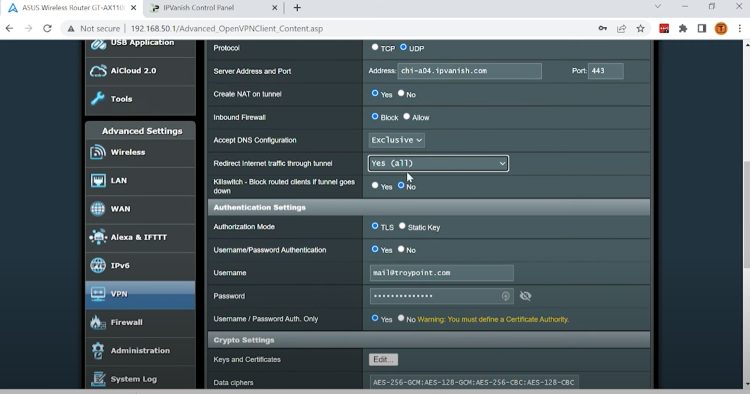Open a new browser tab

[x=297, y=8]
